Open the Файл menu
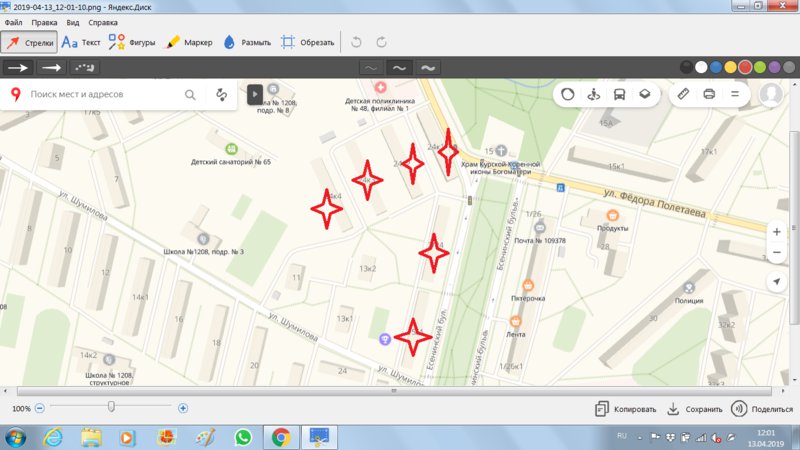Image resolution: width=800 pixels, height=450 pixels. tap(14, 21)
